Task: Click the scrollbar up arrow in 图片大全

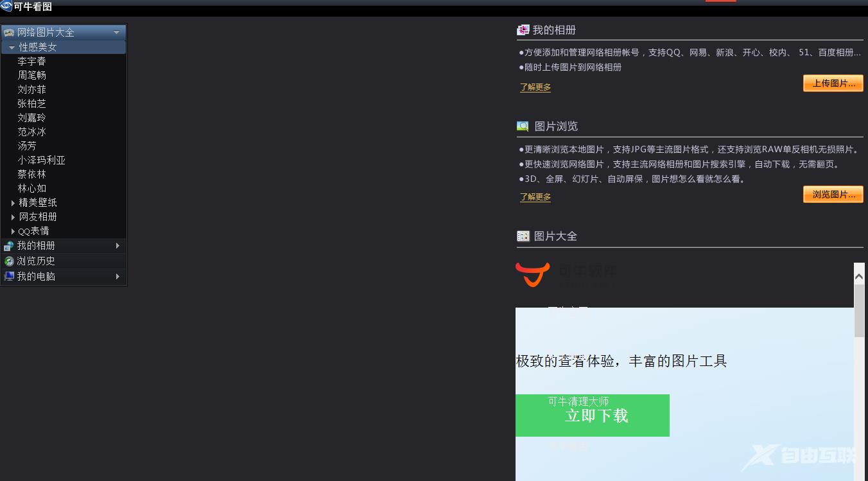Action: point(859,276)
